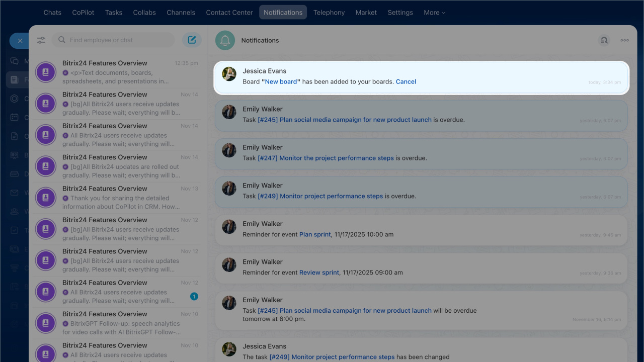Click Cancel in the board notification
Image resolution: width=644 pixels, height=362 pixels.
pyautogui.click(x=406, y=81)
